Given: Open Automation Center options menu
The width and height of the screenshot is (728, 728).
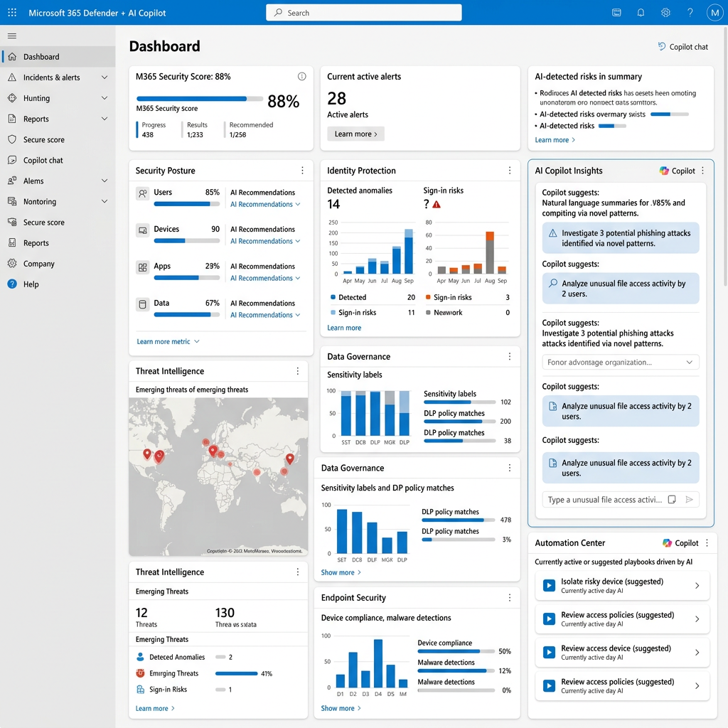Looking at the screenshot, I should 707,542.
